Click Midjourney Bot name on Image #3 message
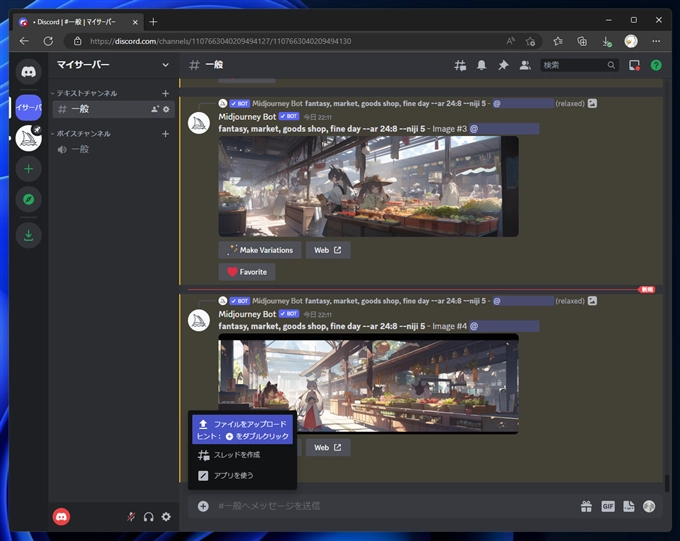 coord(247,117)
